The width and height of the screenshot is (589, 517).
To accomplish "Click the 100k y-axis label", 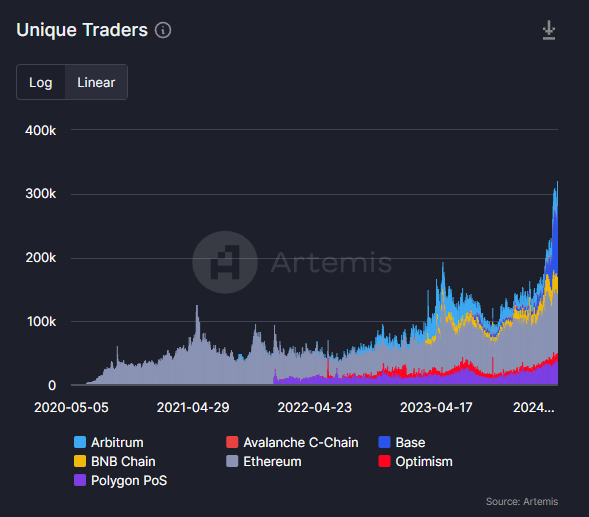I will tap(41, 322).
